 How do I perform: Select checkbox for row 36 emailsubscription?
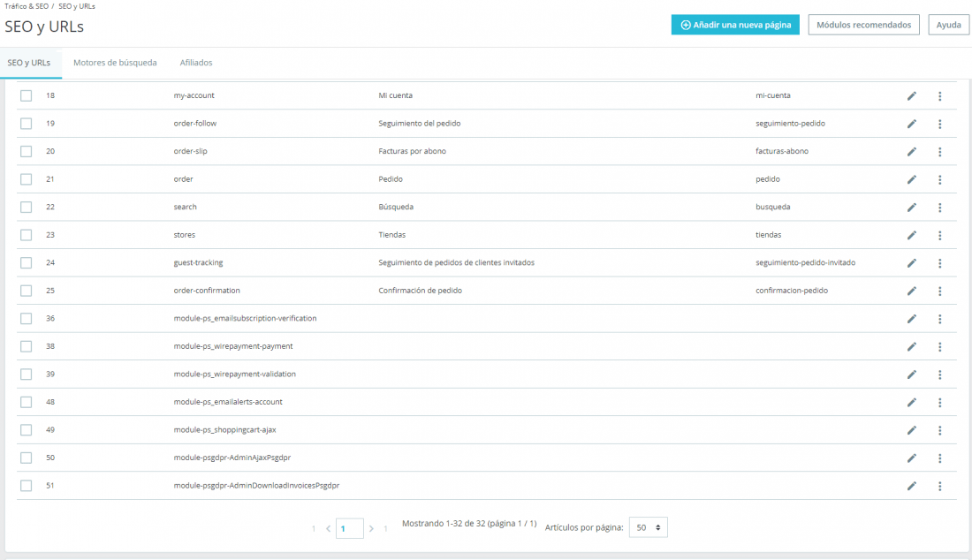(26, 318)
